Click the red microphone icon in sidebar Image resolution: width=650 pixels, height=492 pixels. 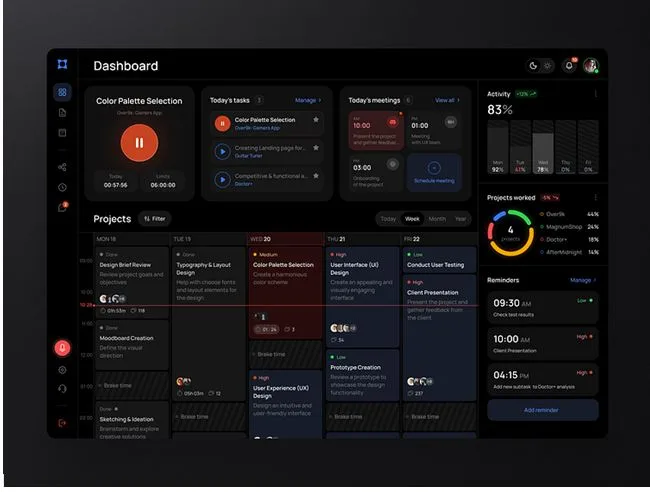point(62,348)
